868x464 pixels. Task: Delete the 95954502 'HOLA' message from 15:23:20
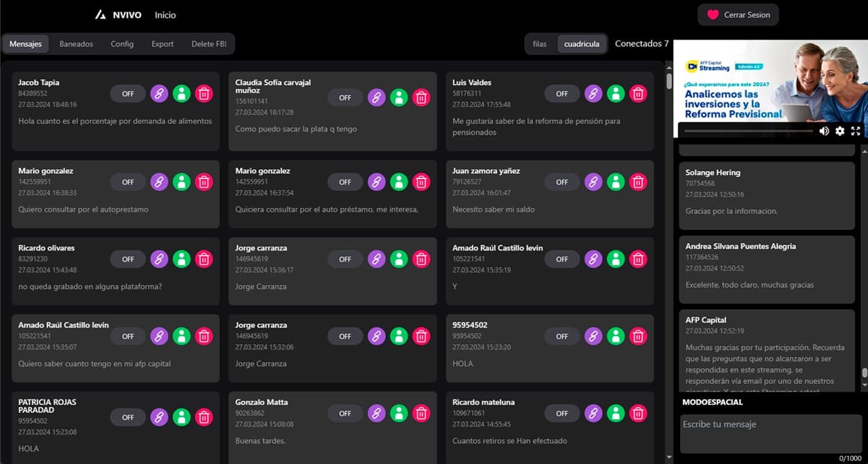[x=638, y=336]
